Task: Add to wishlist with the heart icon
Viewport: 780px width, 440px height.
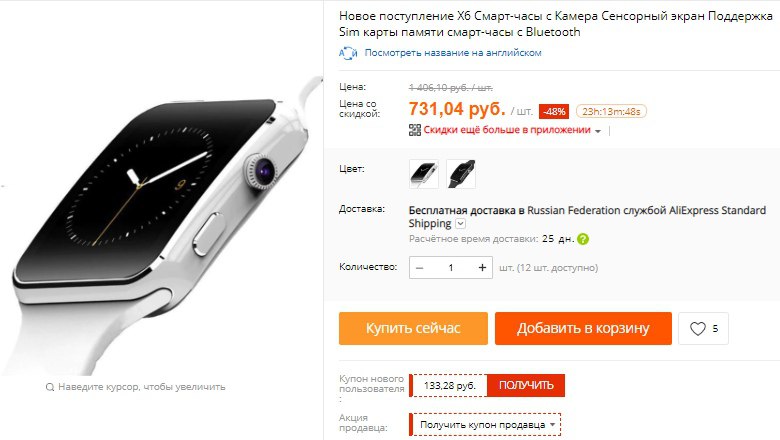Action: pyautogui.click(x=703, y=329)
